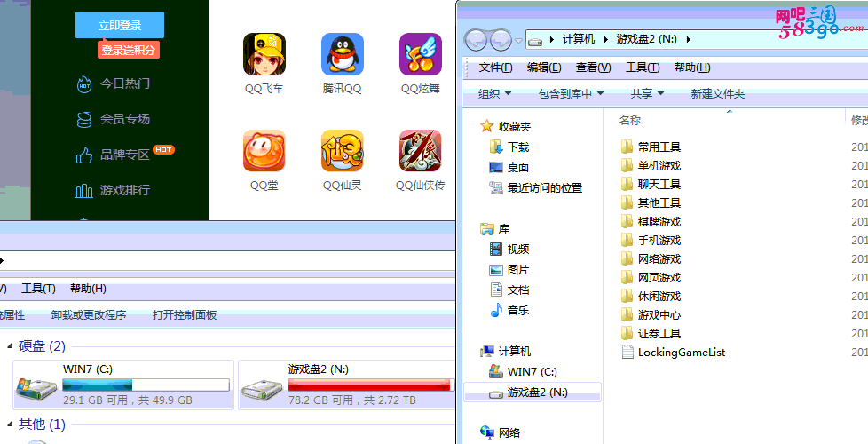This screenshot has width=868, height=444.
Task: Select the 收藏夹 star icon
Action: tap(486, 126)
